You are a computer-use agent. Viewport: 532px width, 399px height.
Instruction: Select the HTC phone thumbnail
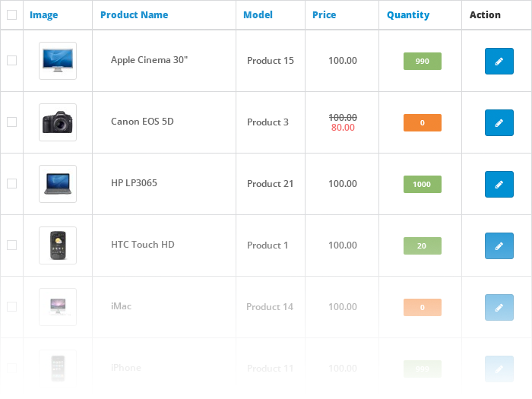pos(58,245)
